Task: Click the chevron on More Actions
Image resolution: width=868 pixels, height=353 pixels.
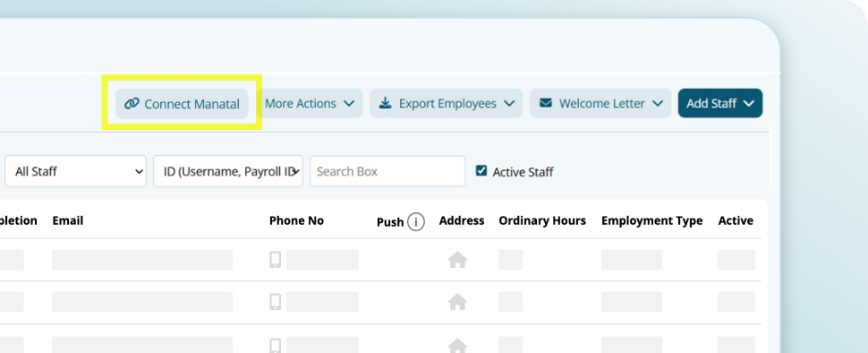Action: pos(349,104)
